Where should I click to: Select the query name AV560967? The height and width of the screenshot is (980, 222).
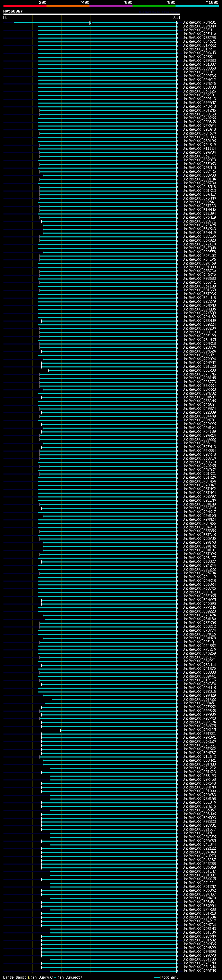coord(13,11)
